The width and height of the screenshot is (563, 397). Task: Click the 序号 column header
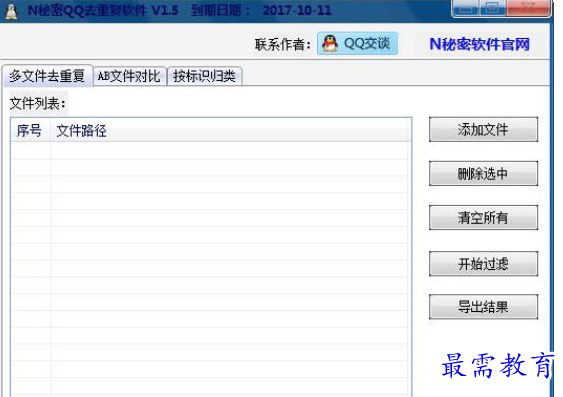[31, 130]
